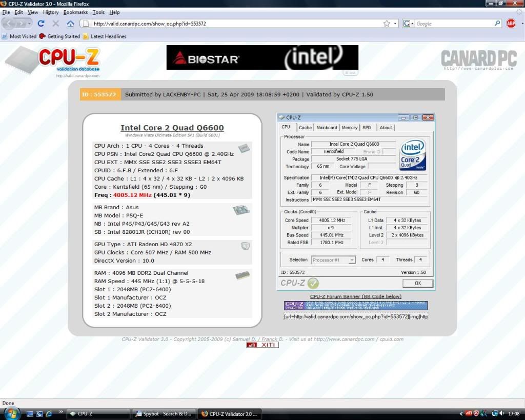The height and width of the screenshot is (420, 525).
Task: Click the volume speaker tray icon
Action: 501,414
